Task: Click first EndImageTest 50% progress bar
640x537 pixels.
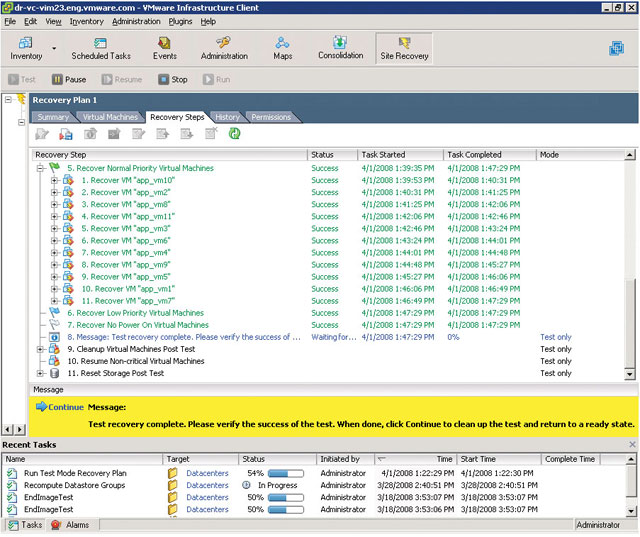Action: pos(286,497)
